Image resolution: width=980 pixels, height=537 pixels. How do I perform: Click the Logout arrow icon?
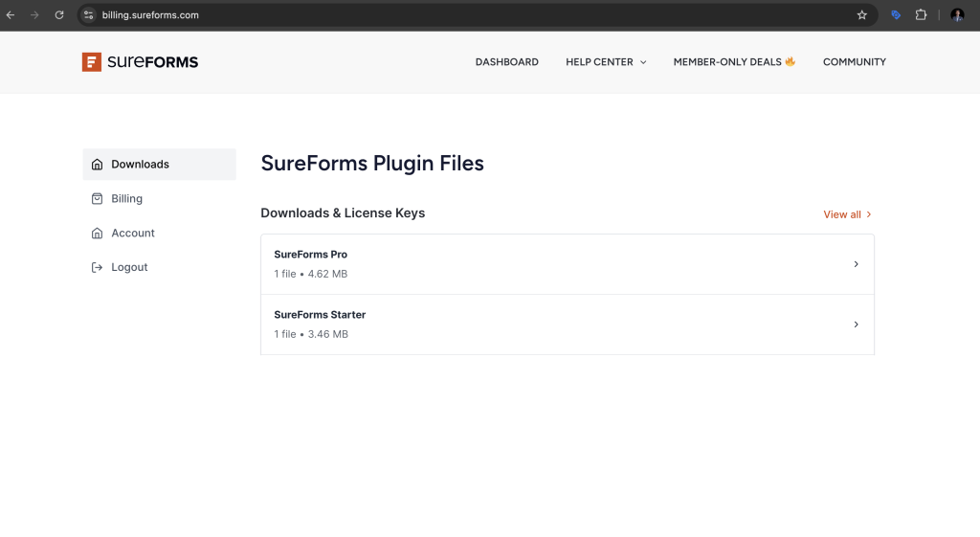97,268
